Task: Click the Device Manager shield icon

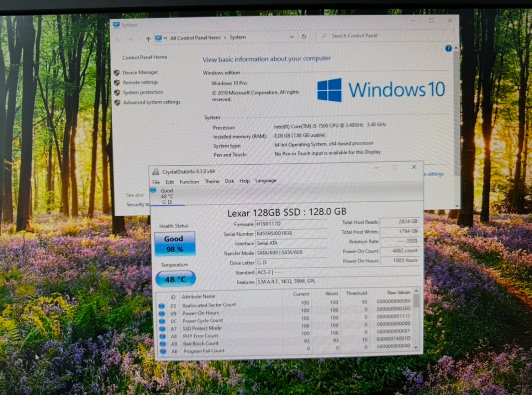Action: click(117, 73)
